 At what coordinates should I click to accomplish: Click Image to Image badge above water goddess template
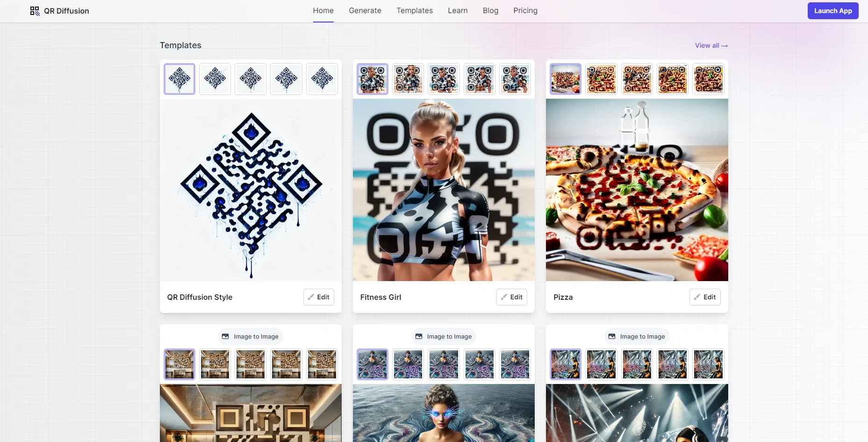pos(444,336)
